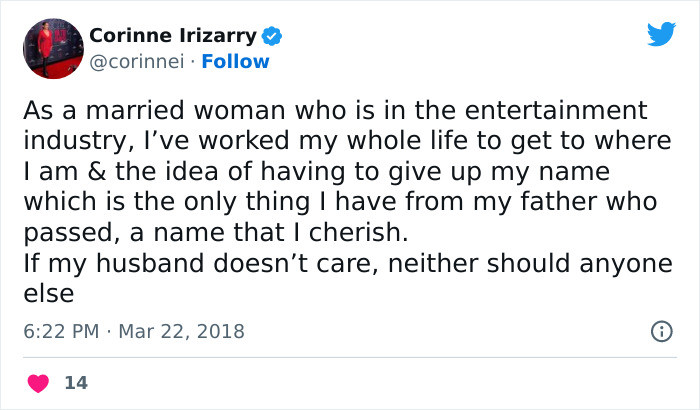The width and height of the screenshot is (700, 410).
Task: Open the @corinnei handle link
Action: (134, 61)
